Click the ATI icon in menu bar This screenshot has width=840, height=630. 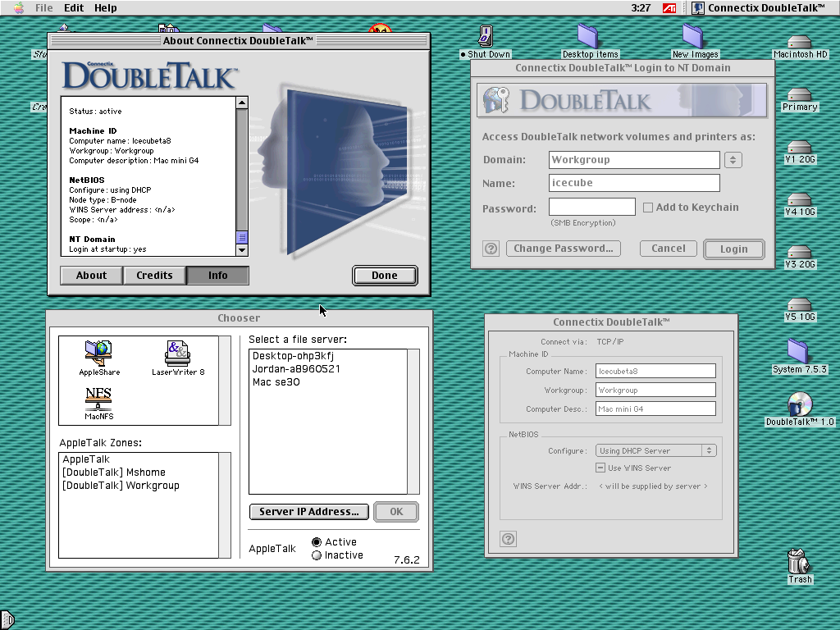pos(669,8)
